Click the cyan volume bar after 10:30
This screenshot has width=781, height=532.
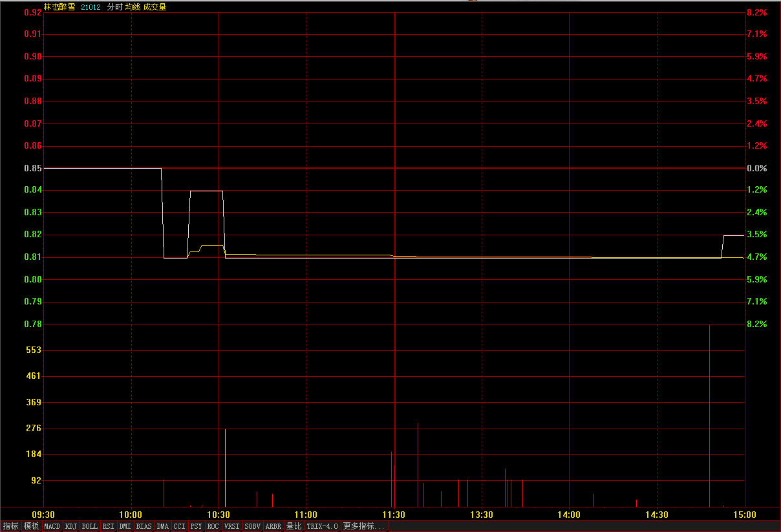click(225, 467)
